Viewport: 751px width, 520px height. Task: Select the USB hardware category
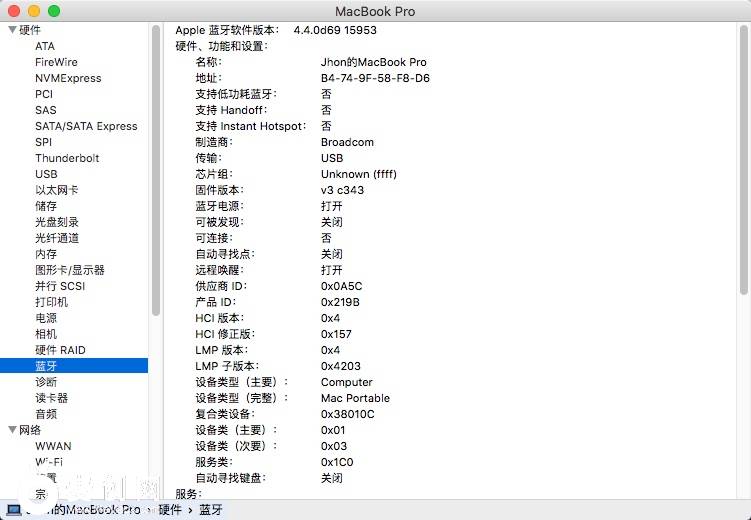tap(46, 174)
